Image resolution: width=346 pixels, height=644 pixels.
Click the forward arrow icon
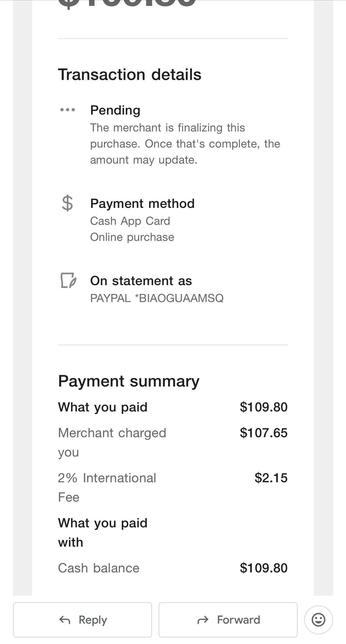coord(203,620)
